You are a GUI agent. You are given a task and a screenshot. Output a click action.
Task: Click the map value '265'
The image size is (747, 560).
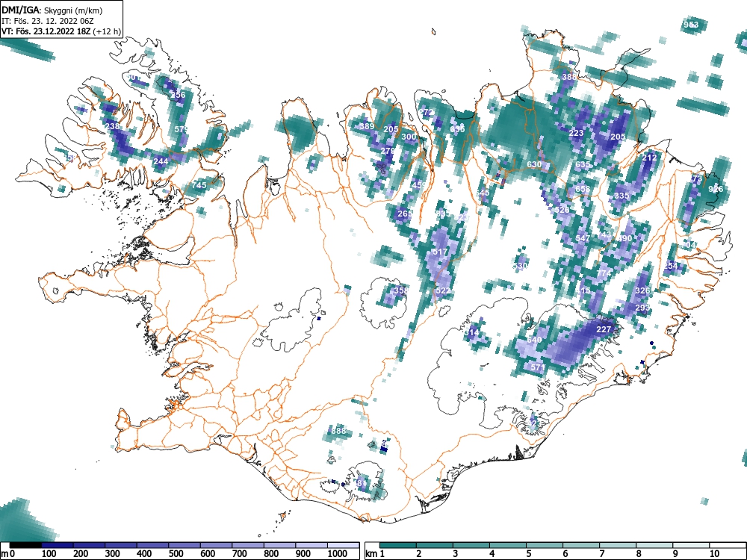click(x=405, y=214)
